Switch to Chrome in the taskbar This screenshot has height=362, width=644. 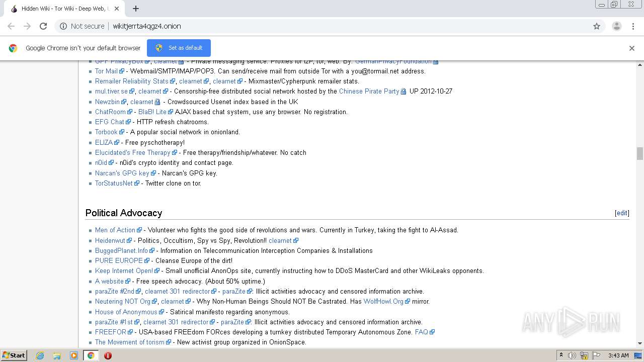[x=91, y=355]
